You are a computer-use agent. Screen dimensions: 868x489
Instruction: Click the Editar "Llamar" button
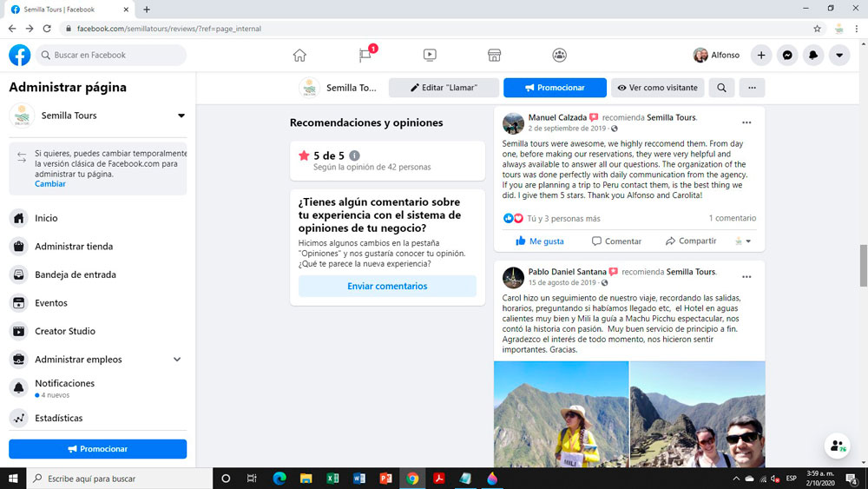pos(444,88)
